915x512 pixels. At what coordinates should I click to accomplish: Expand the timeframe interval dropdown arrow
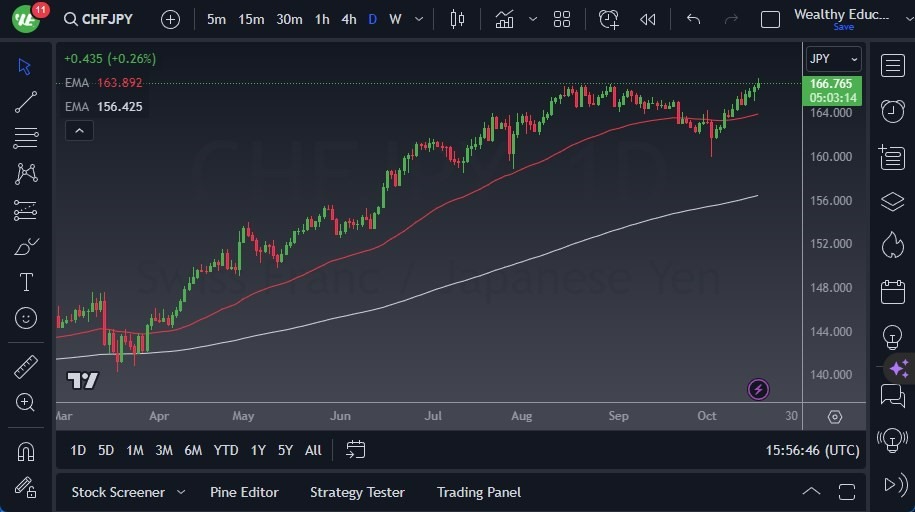pos(419,19)
